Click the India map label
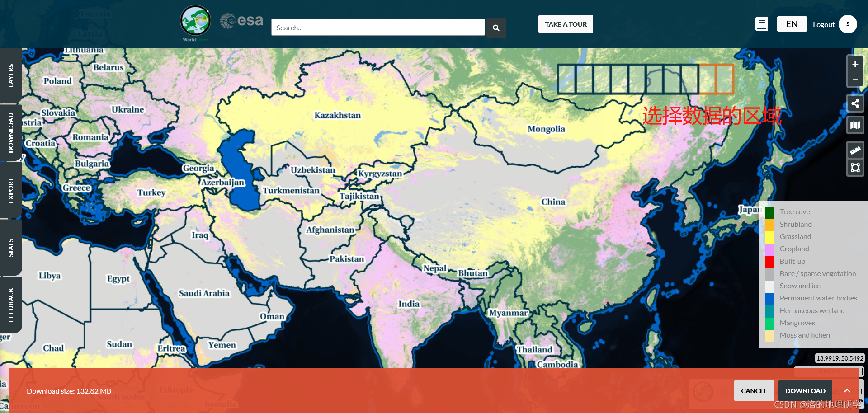This screenshot has height=413, width=868. click(409, 304)
